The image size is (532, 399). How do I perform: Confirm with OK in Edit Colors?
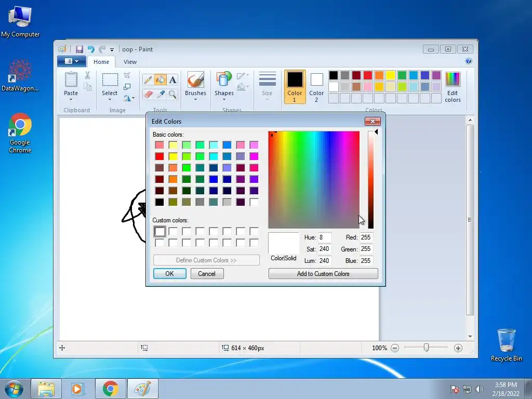170,274
